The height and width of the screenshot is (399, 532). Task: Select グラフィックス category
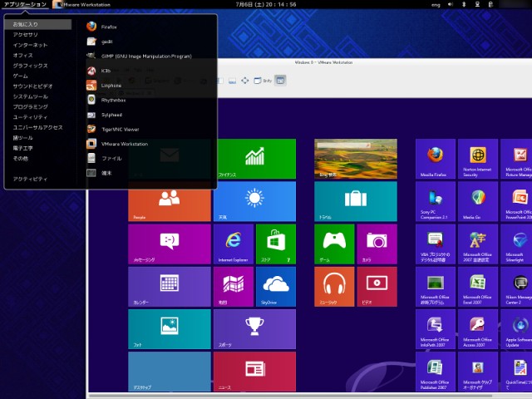tap(30, 66)
